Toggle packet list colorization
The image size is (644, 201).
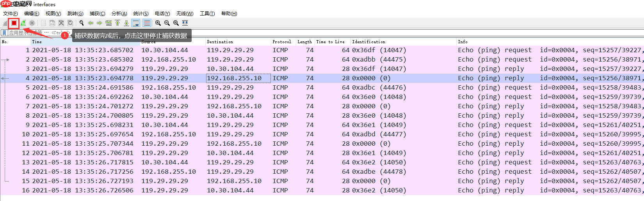(147, 23)
